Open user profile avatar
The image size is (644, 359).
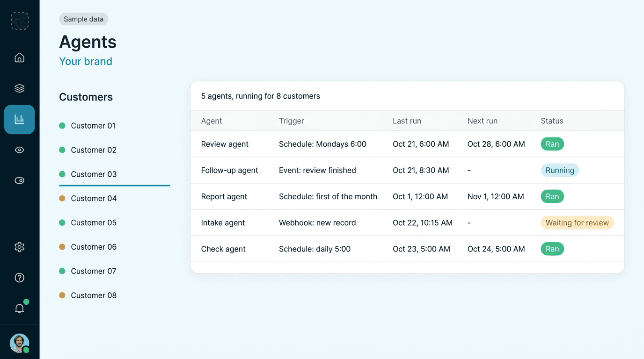coord(19,343)
